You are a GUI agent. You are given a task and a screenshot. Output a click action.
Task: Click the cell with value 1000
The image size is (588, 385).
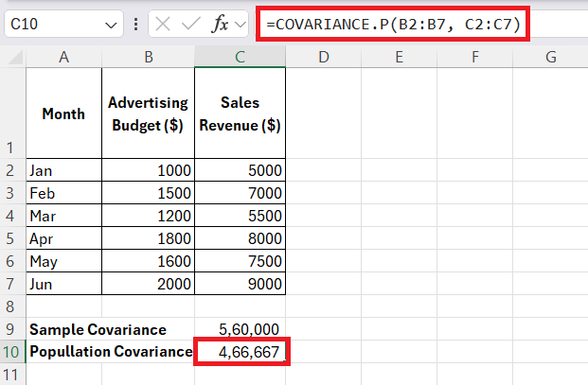click(148, 170)
